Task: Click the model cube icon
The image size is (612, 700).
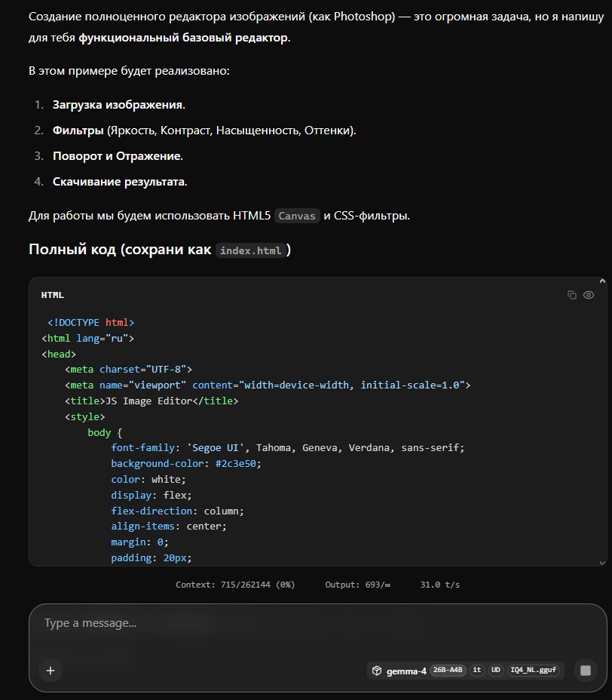Action: pos(377,671)
